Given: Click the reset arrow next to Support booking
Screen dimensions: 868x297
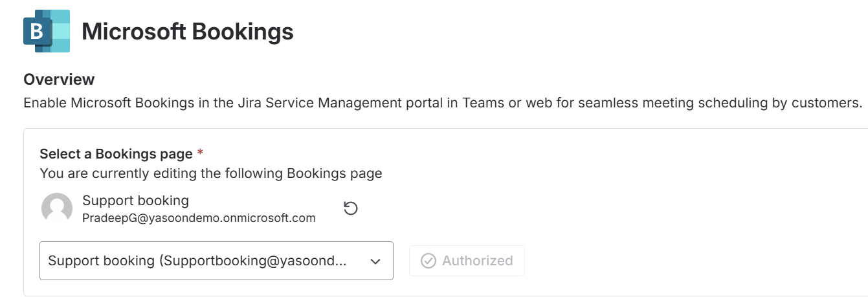Looking at the screenshot, I should pos(350,208).
